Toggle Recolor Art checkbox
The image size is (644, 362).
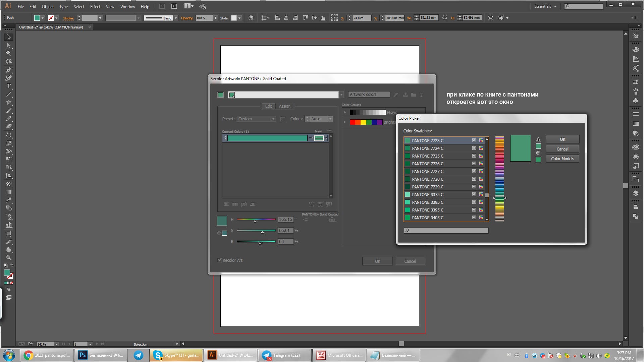click(220, 260)
